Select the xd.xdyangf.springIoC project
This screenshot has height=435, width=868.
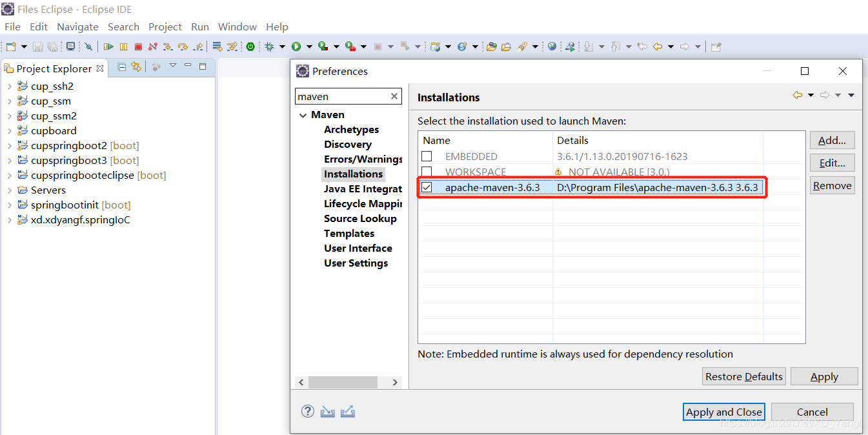(x=80, y=220)
